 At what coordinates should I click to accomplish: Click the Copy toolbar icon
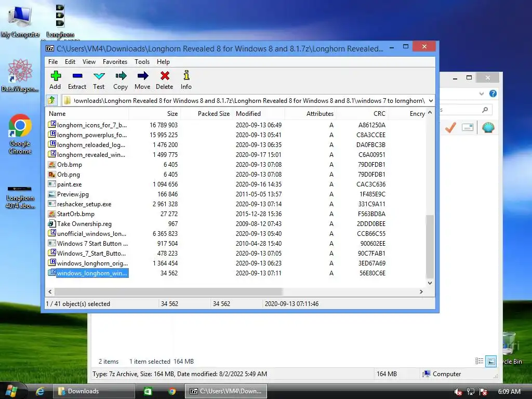(121, 76)
